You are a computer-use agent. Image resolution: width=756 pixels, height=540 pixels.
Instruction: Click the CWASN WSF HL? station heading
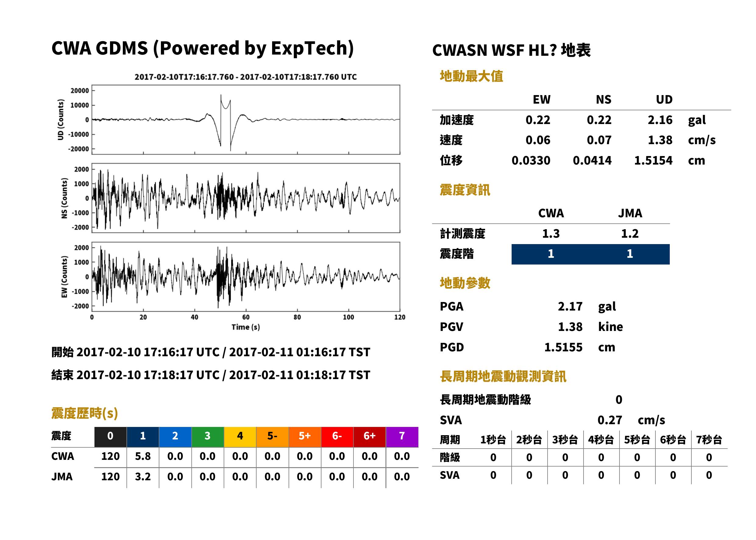[x=511, y=51]
